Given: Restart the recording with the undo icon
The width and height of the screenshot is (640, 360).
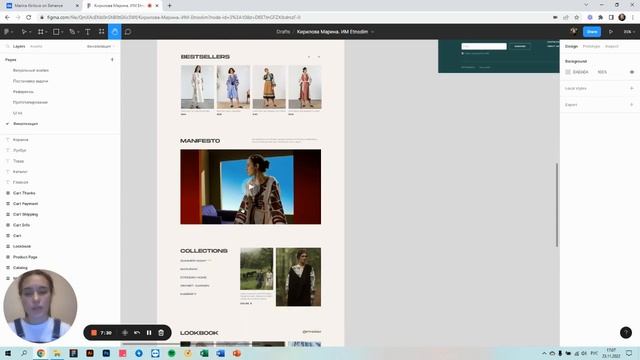Looking at the screenshot, I should [137, 333].
